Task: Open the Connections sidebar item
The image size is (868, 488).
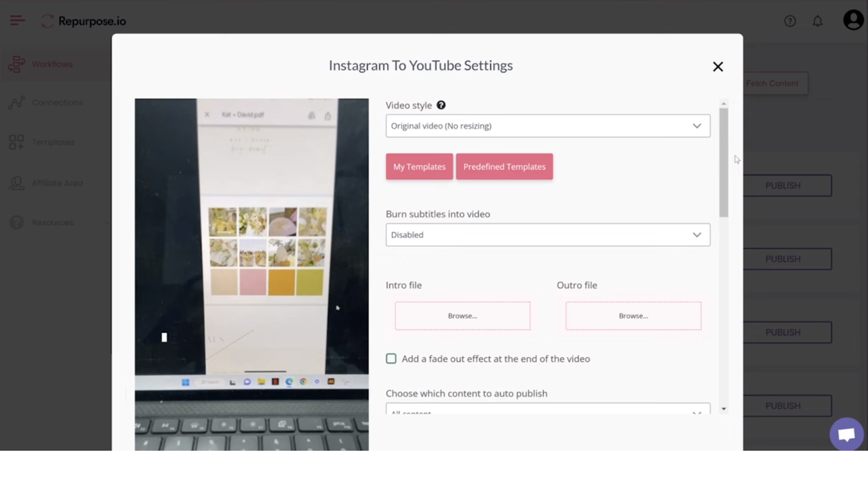Action: point(57,102)
